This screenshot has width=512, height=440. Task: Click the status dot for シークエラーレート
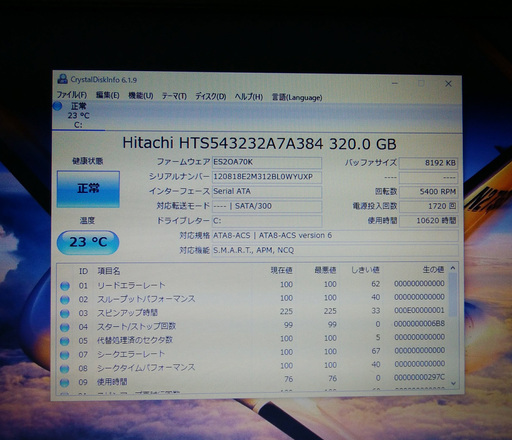[65, 355]
